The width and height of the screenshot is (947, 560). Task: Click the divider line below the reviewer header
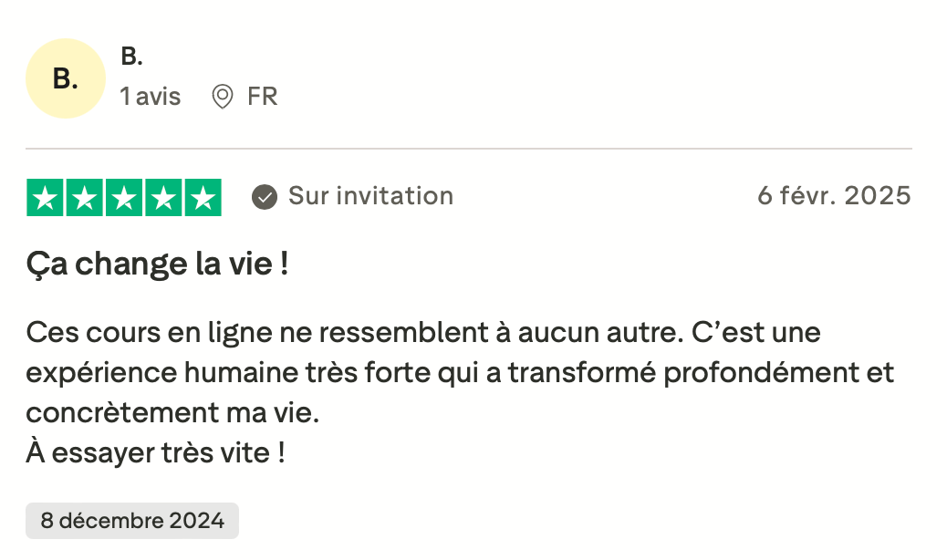pyautogui.click(x=468, y=149)
